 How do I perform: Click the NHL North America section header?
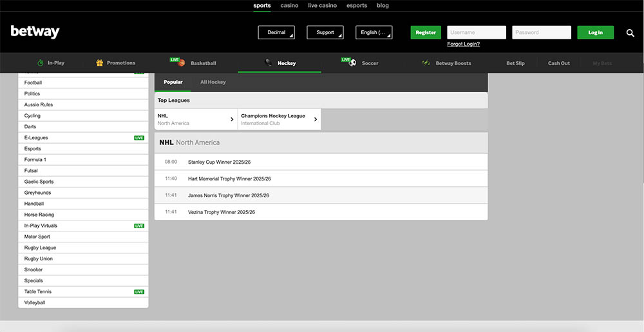click(x=321, y=142)
